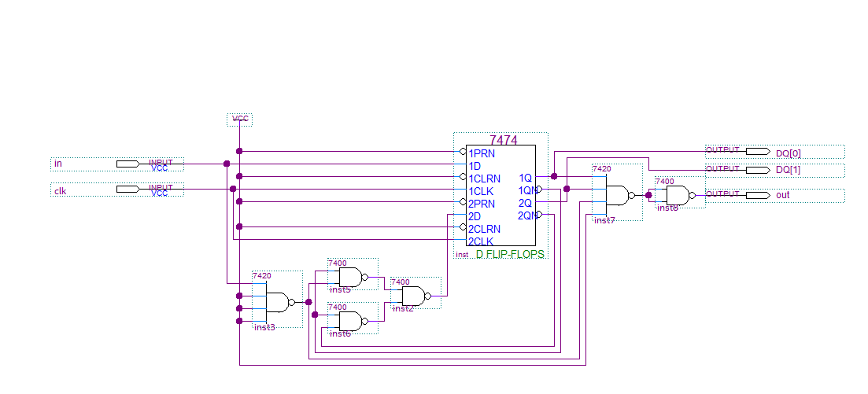868x394 pixels.
Task: Select the DQ[0] output pin
Action: point(757,151)
